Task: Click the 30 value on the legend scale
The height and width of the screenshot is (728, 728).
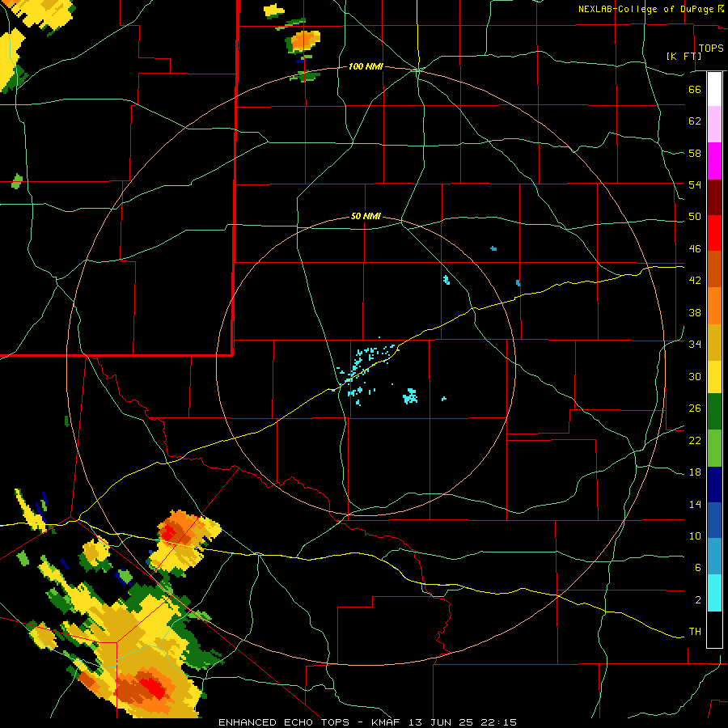Action: (x=695, y=376)
